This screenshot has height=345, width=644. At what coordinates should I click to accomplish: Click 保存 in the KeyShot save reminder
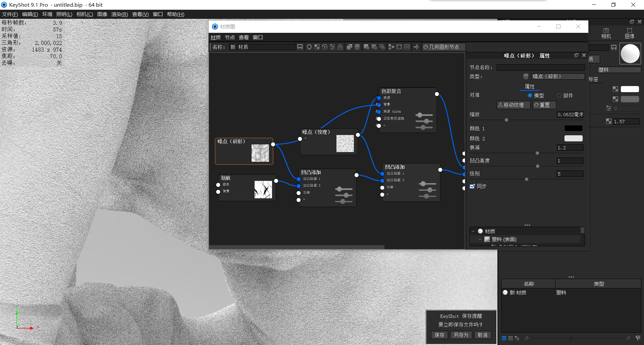click(439, 335)
